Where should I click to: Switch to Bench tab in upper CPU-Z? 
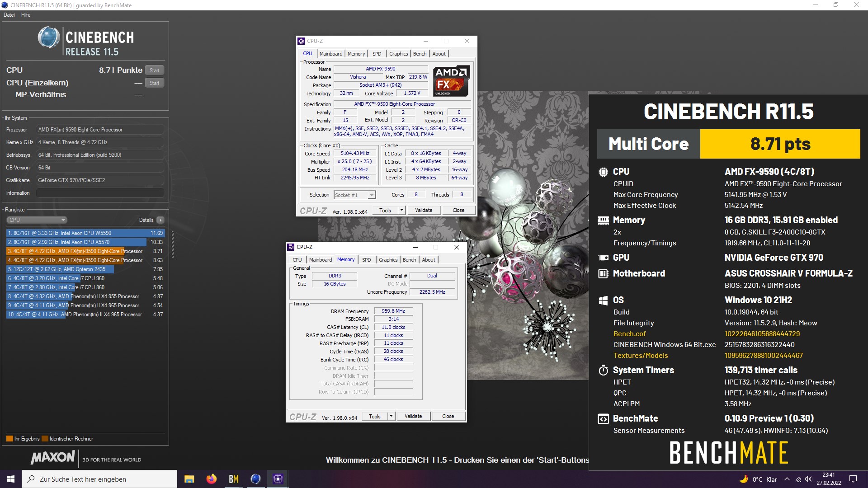click(x=420, y=54)
